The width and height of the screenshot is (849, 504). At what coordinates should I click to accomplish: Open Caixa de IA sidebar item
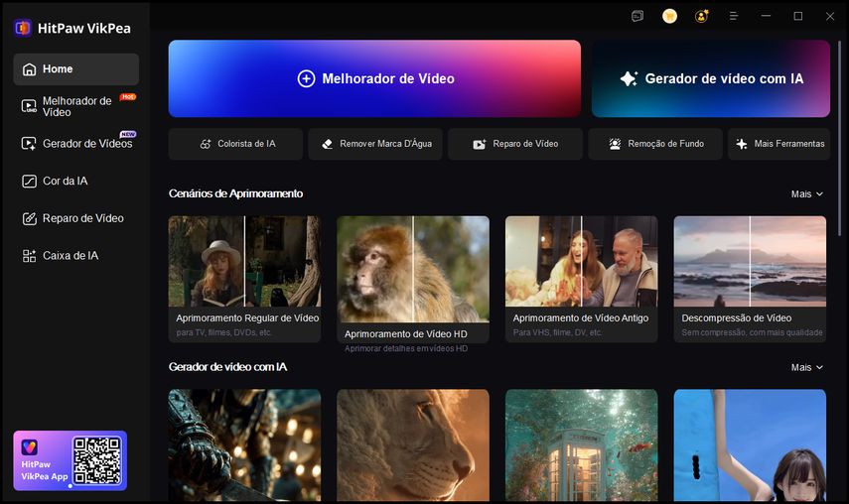(x=75, y=256)
